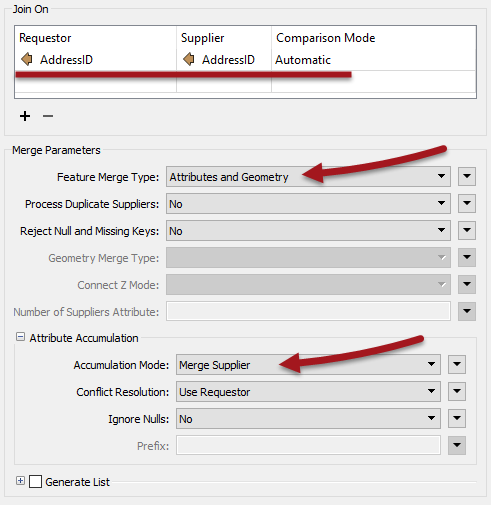Viewport: 491px width, 505px height.
Task: Expand the Generate List section
Action: click(20, 481)
